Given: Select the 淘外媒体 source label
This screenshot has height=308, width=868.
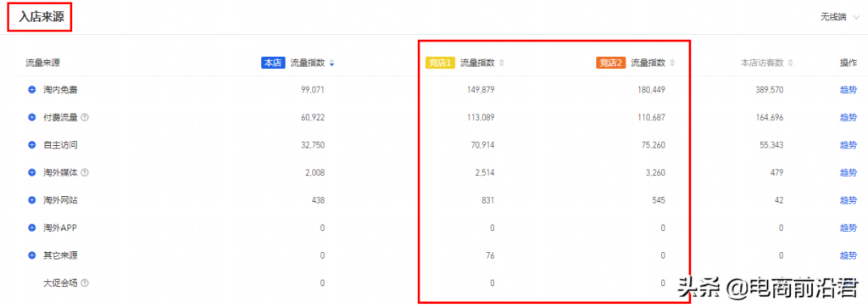Looking at the screenshot, I should (60, 172).
